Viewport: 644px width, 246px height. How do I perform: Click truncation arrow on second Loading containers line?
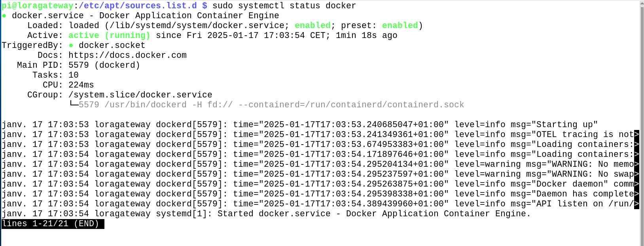click(636, 154)
